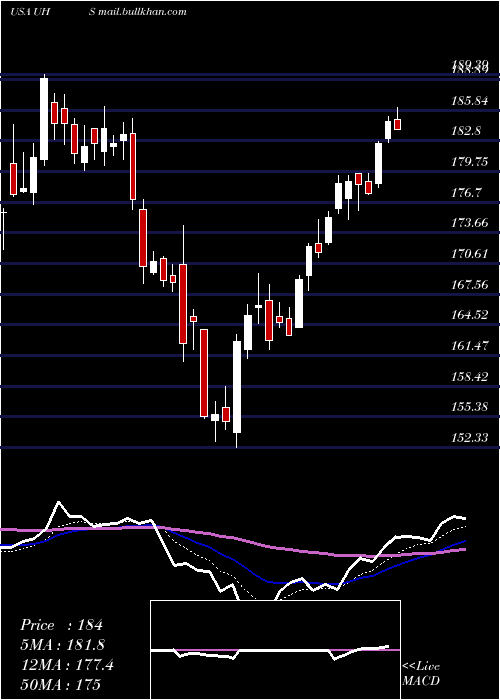Viewport: 500px width, 700px height.
Task: Click the Price : 184 readout
Action: click(61, 625)
